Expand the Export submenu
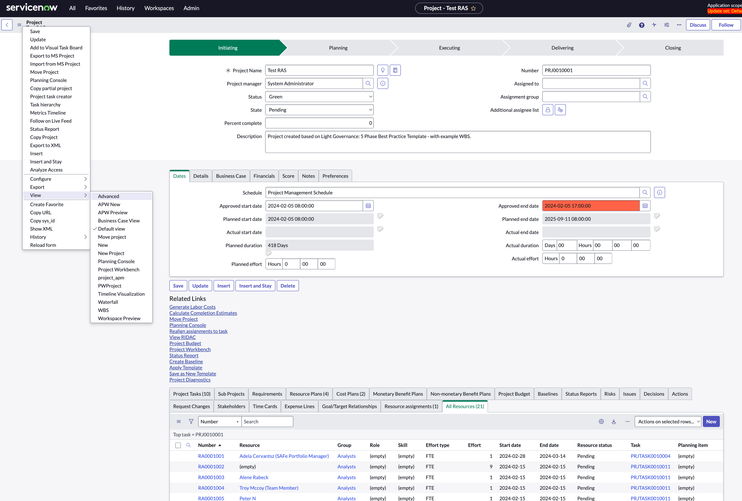Screen dimensions: 742x501 [57, 187]
